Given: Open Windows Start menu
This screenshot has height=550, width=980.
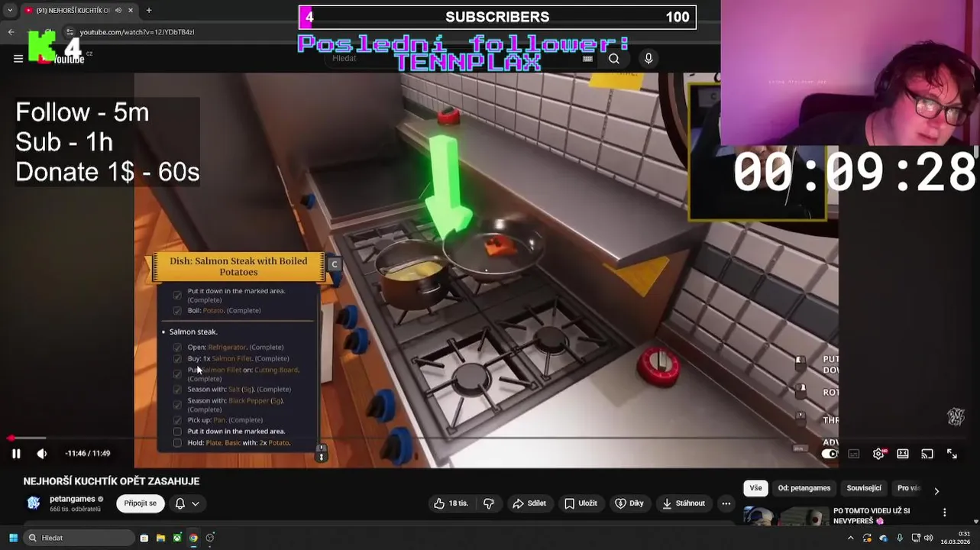Looking at the screenshot, I should [x=13, y=538].
